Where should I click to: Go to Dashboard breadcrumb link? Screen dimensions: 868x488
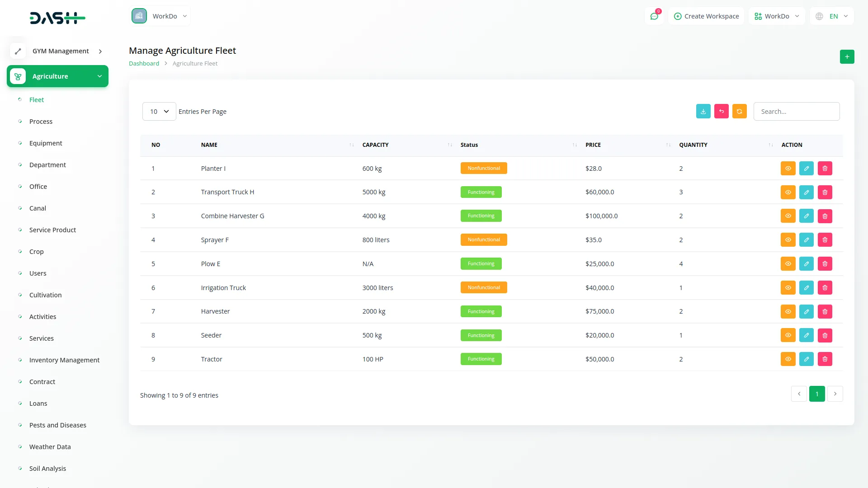144,64
